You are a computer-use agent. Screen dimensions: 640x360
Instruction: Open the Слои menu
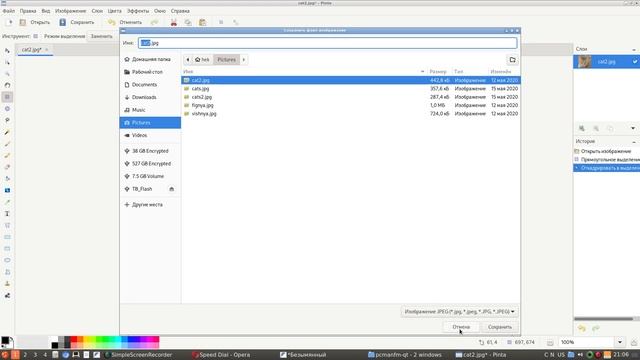tap(97, 11)
